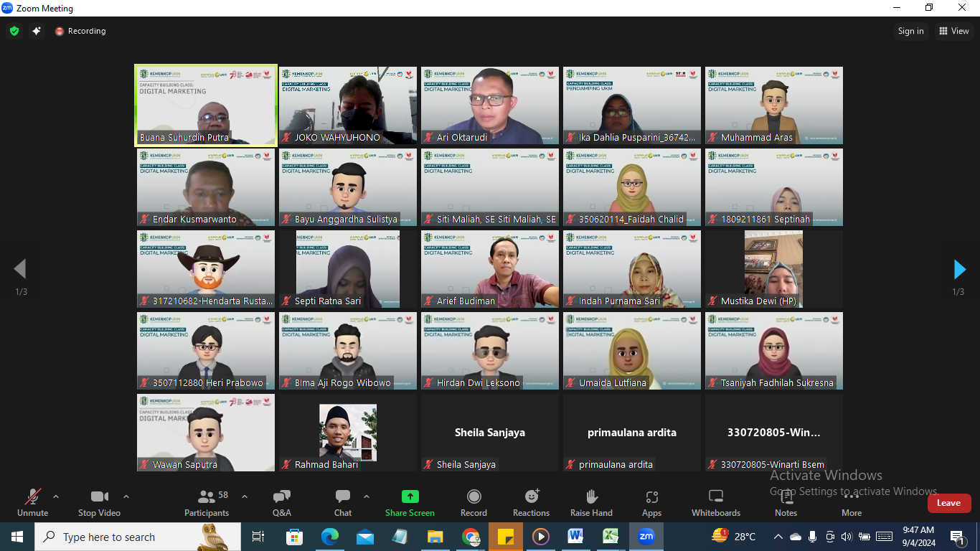
Task: Start recording with the Record button
Action: [x=473, y=502]
